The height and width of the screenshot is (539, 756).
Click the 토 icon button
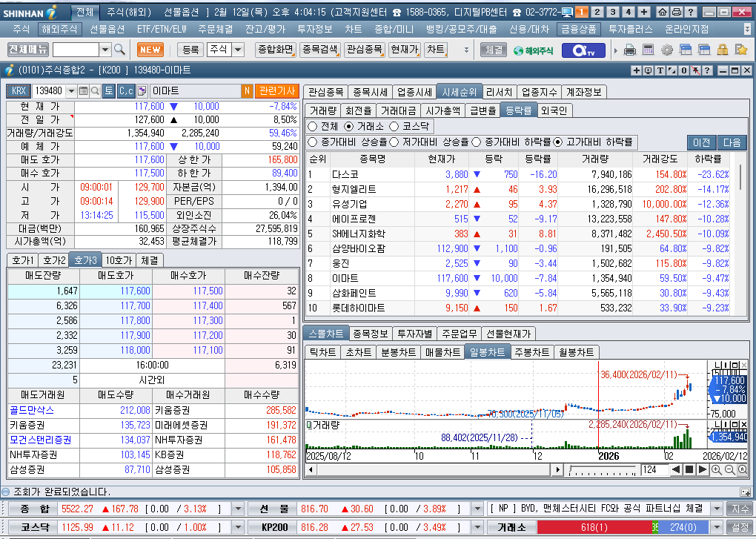click(109, 90)
